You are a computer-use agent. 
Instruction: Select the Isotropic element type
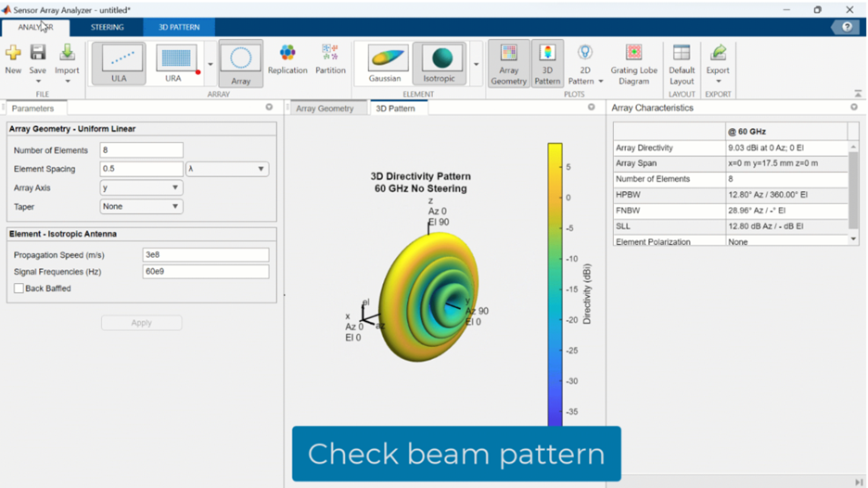[439, 63]
